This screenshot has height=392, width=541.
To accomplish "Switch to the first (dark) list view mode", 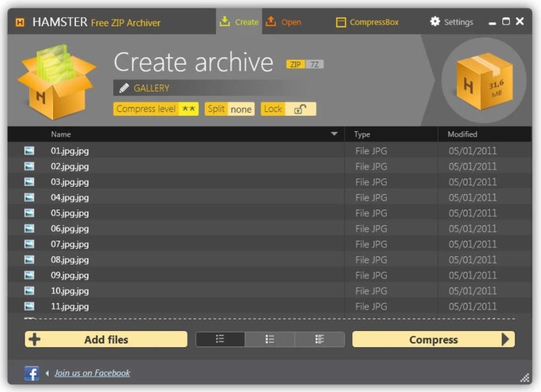I will point(220,340).
